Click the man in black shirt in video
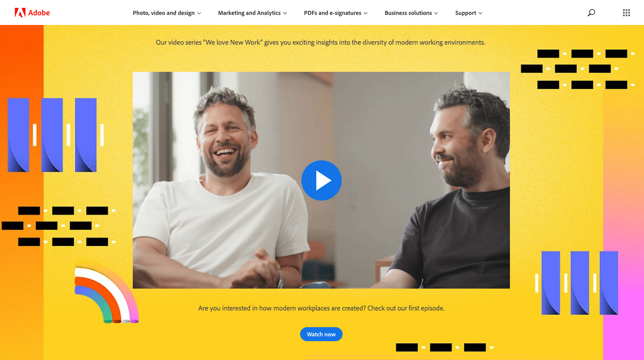Screen dimensions: 644x360 click(456, 188)
